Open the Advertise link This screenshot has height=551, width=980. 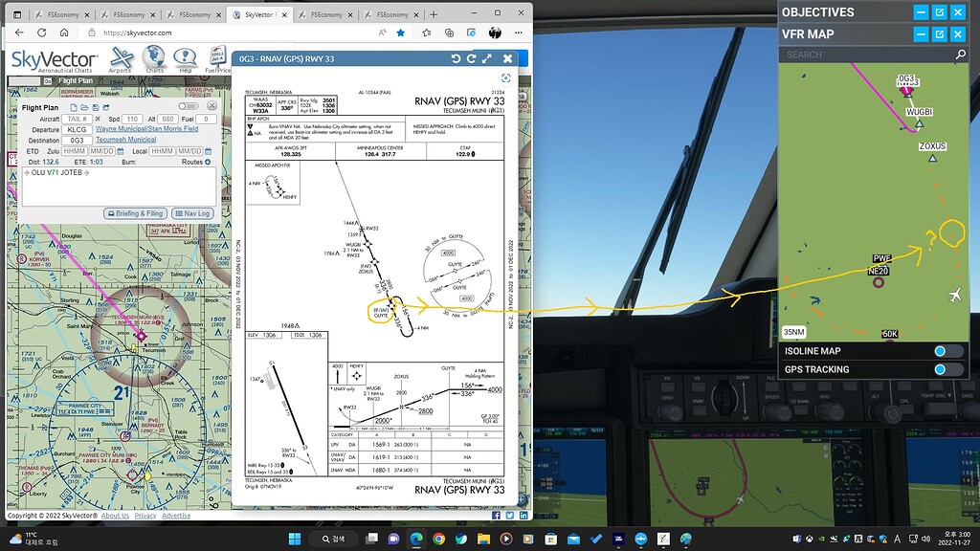click(x=176, y=516)
